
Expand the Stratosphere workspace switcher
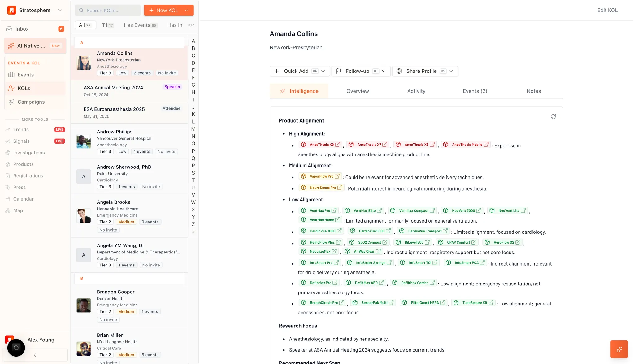click(x=60, y=10)
